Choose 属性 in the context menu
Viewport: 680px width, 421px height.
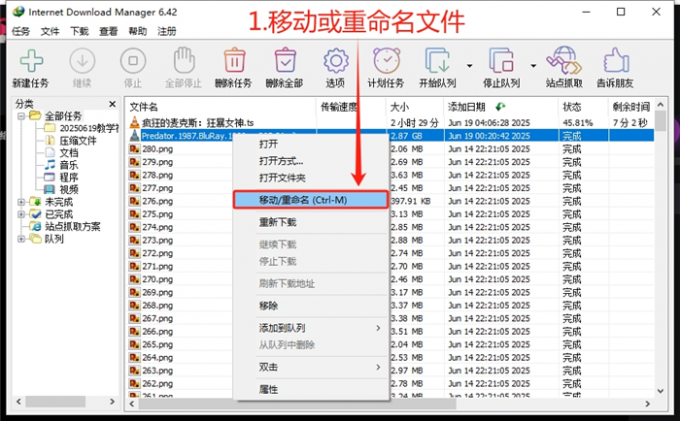[311, 389]
